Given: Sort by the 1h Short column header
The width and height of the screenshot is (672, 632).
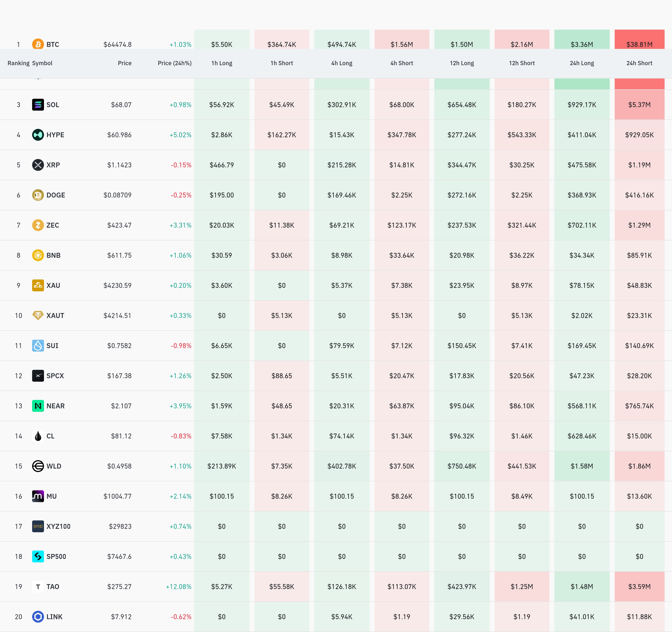Looking at the screenshot, I should click(x=282, y=63).
